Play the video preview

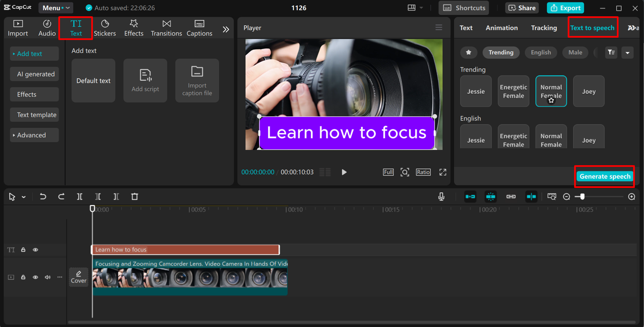click(344, 172)
